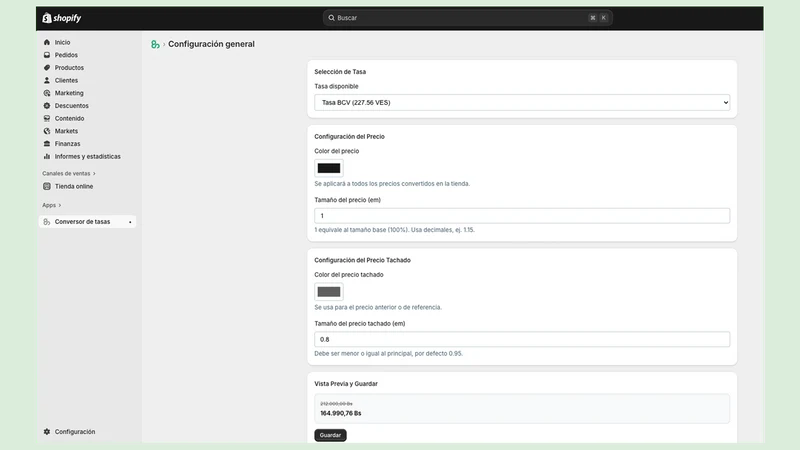Viewport: 800px width, 450px height.
Task: Open Marketing menu item
Action: (69, 93)
